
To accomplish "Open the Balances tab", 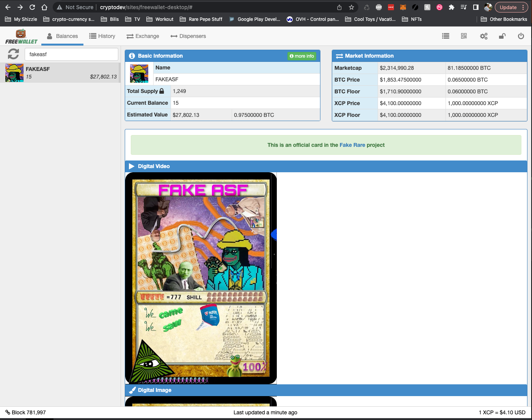I will click(62, 36).
